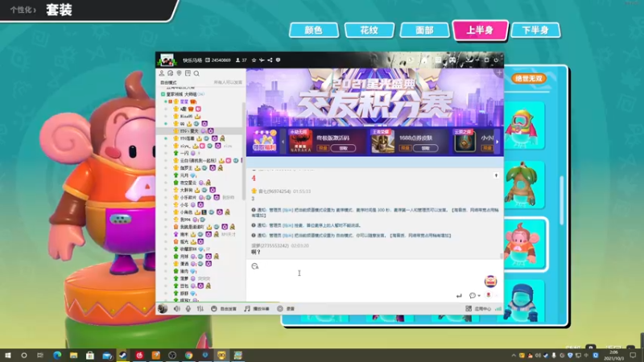Open the 花纹 tab in the game
Viewport: 644px width, 362px height.
tap(369, 30)
